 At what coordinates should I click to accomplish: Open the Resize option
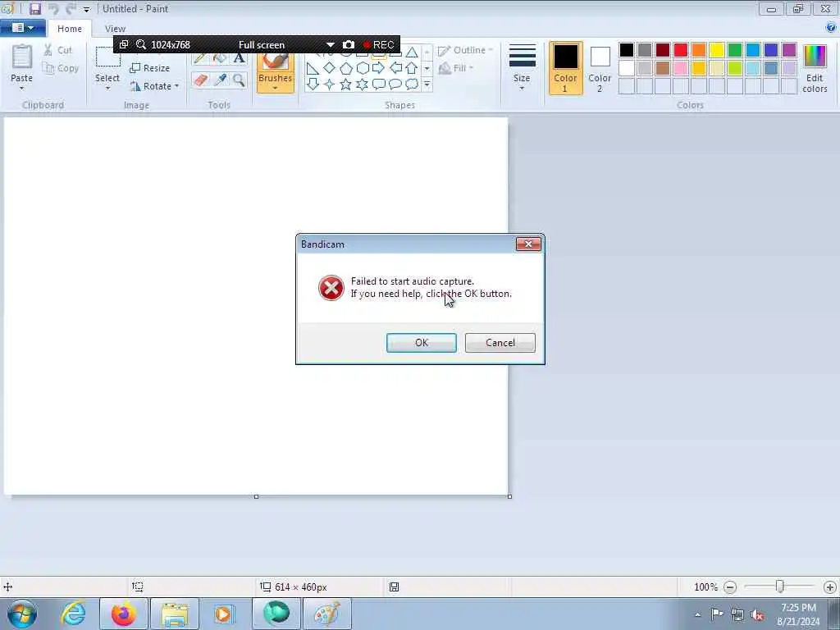coord(150,68)
